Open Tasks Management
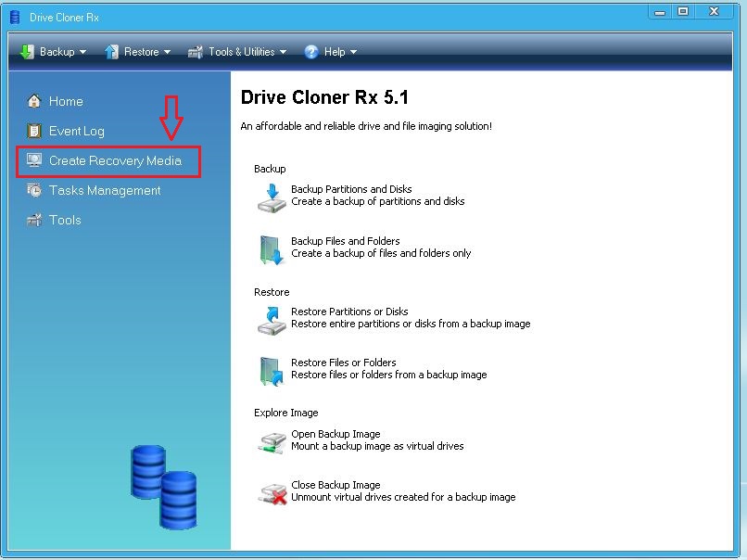This screenshot has height=560, width=747. [x=105, y=190]
